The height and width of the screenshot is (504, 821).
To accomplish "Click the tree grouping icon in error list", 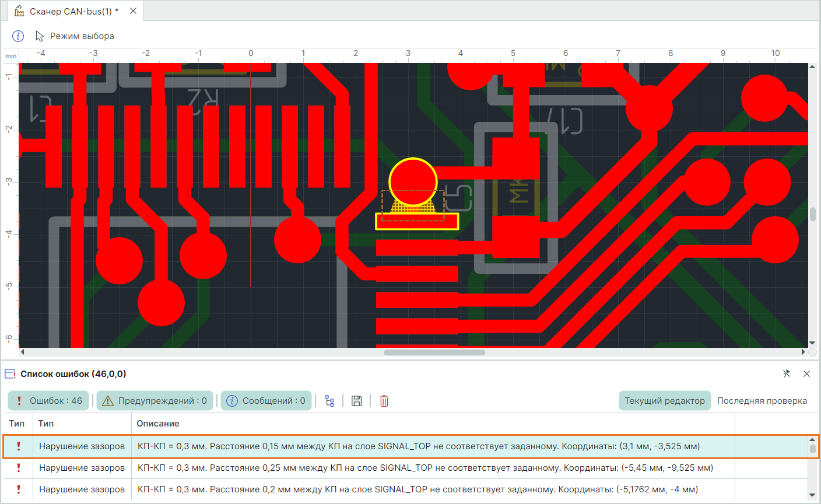I will 329,401.
